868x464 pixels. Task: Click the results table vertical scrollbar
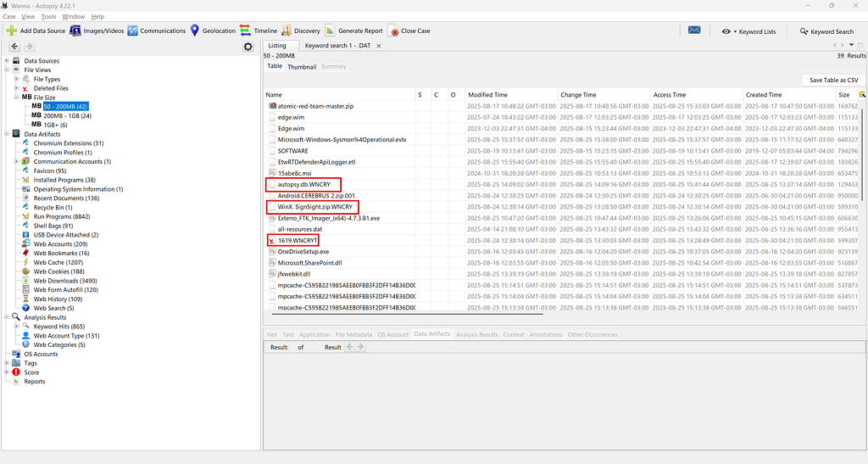point(862,155)
